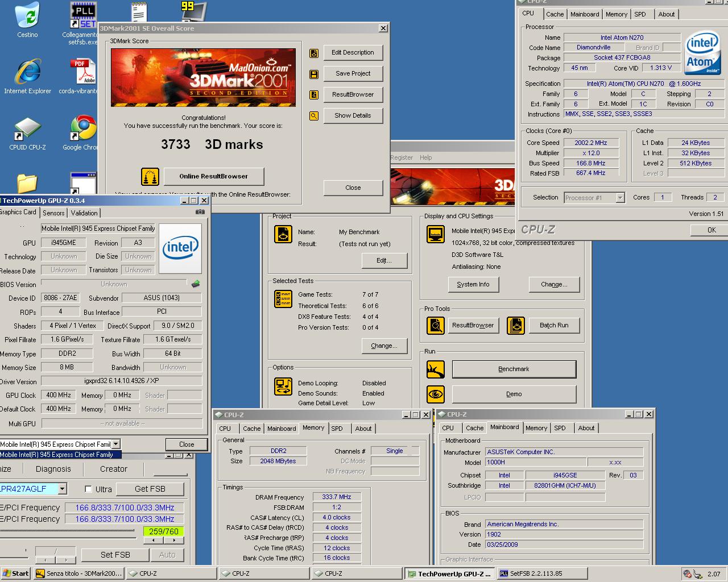Click the Intel Atom logo in CPU-Z
Image resolution: width=728 pixels, height=582 pixels.
tap(702, 53)
